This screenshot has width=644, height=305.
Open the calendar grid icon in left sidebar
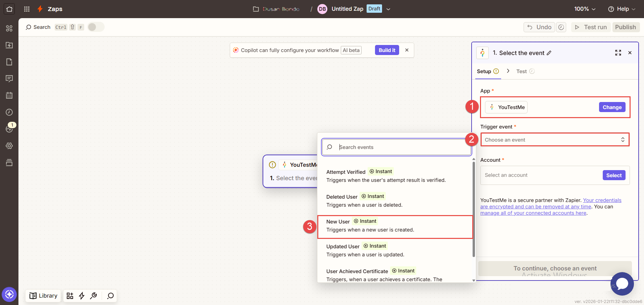tap(9, 96)
